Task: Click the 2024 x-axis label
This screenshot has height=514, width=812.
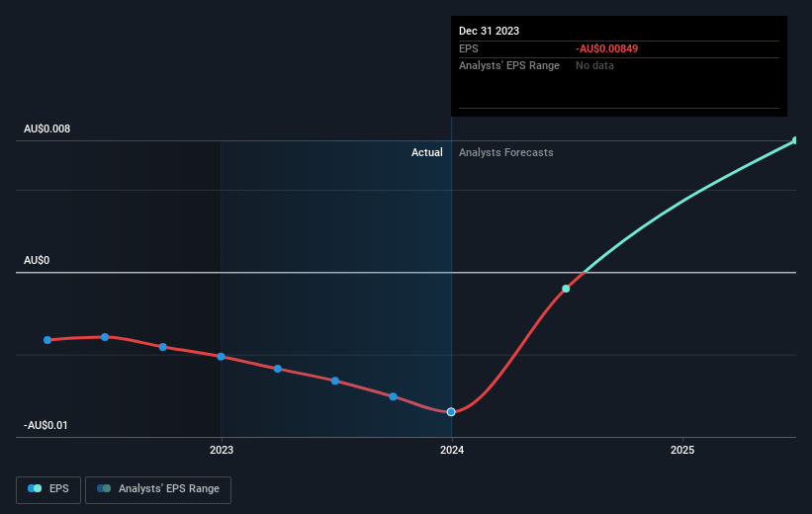Action: (452, 450)
